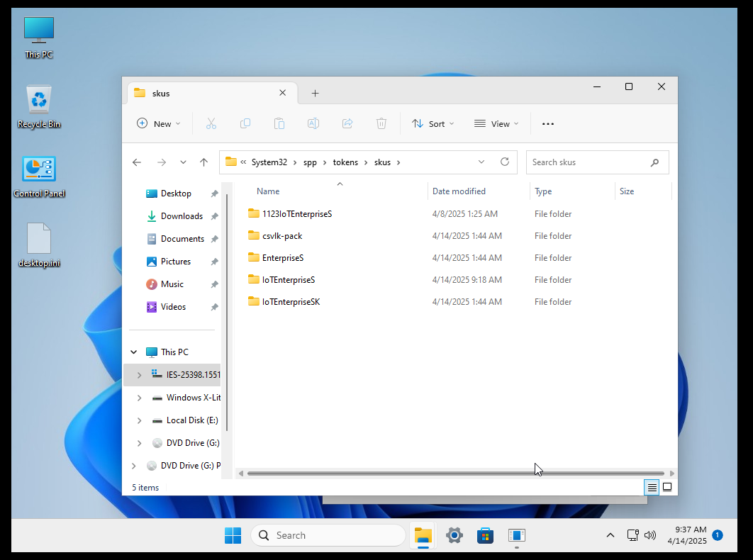Click the taskbar Search box
Screen dimensions: 753x560
(328, 535)
